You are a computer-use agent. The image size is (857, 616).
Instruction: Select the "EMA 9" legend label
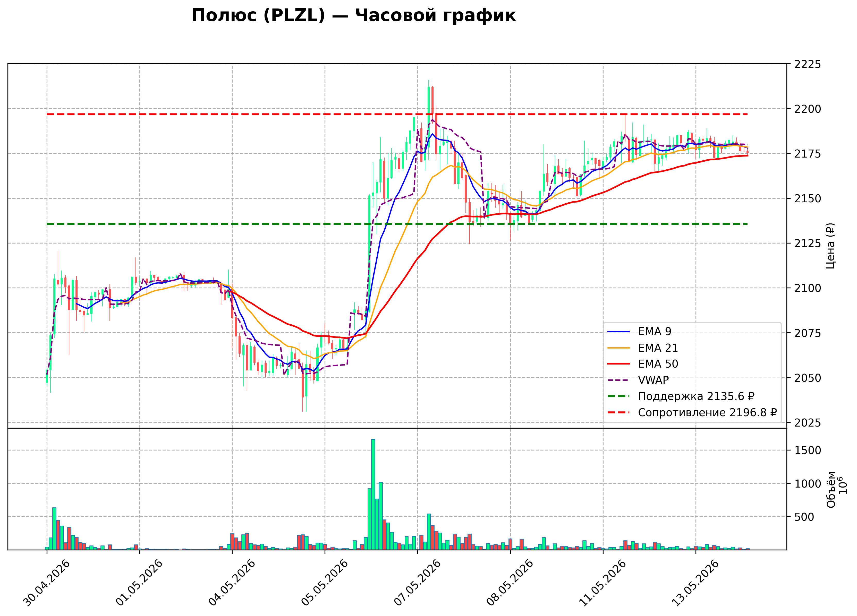click(x=655, y=332)
